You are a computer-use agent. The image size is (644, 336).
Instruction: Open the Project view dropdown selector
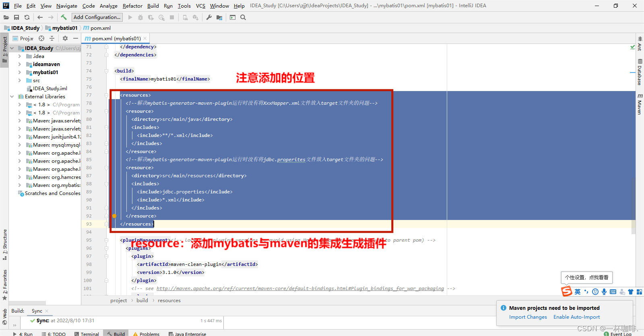coord(23,38)
